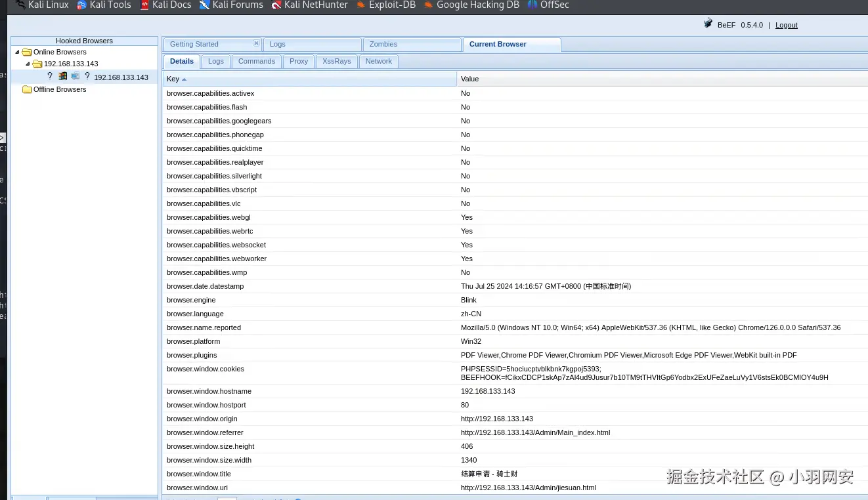Open the browser Logs sub-tab

point(216,61)
